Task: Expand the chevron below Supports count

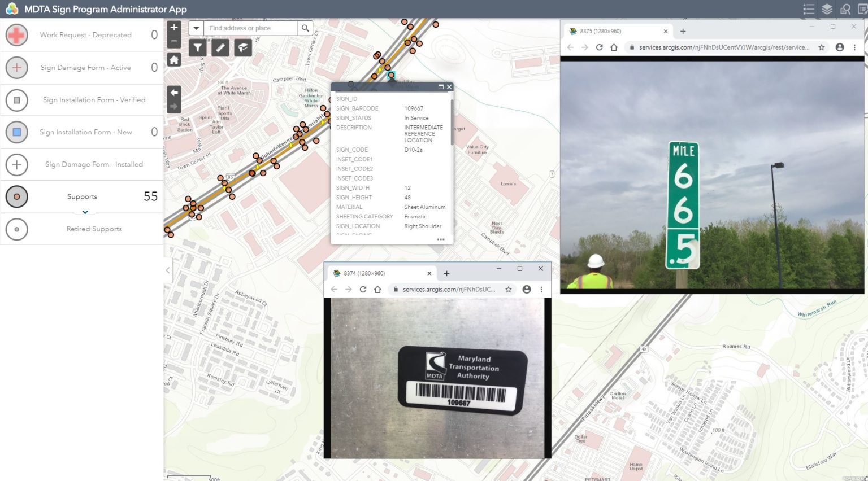Action: click(85, 212)
